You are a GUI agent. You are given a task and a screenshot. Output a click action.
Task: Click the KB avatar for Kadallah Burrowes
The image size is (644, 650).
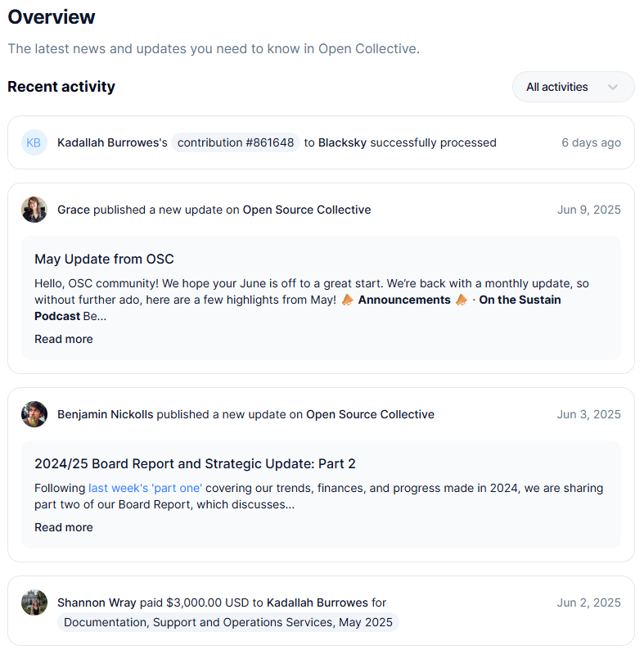tap(34, 142)
